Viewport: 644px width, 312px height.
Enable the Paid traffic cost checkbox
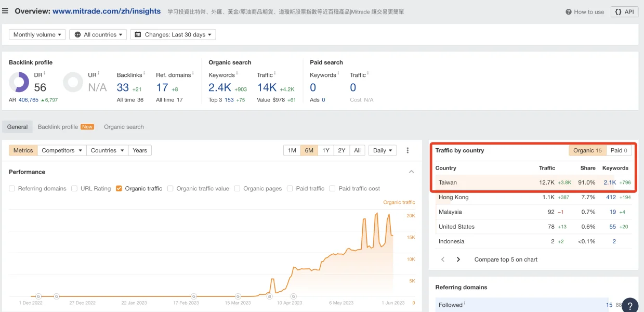pyautogui.click(x=332, y=189)
